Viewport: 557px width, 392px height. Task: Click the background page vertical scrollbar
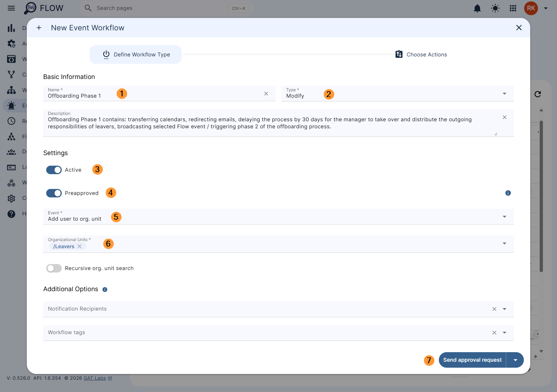point(541,196)
